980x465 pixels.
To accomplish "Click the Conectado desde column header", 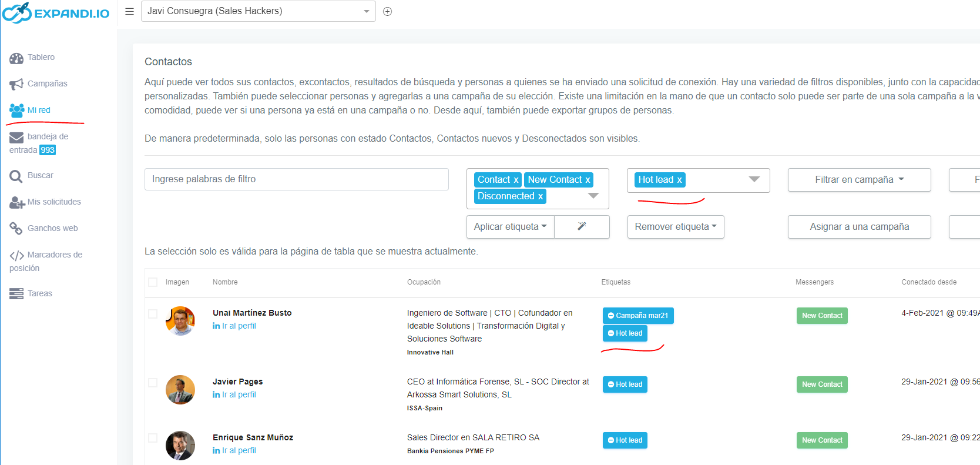I will [x=929, y=282].
